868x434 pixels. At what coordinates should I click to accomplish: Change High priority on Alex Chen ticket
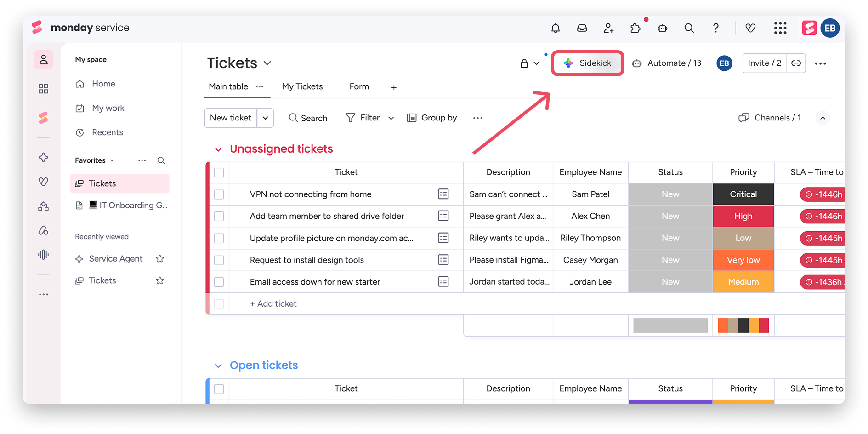(743, 216)
